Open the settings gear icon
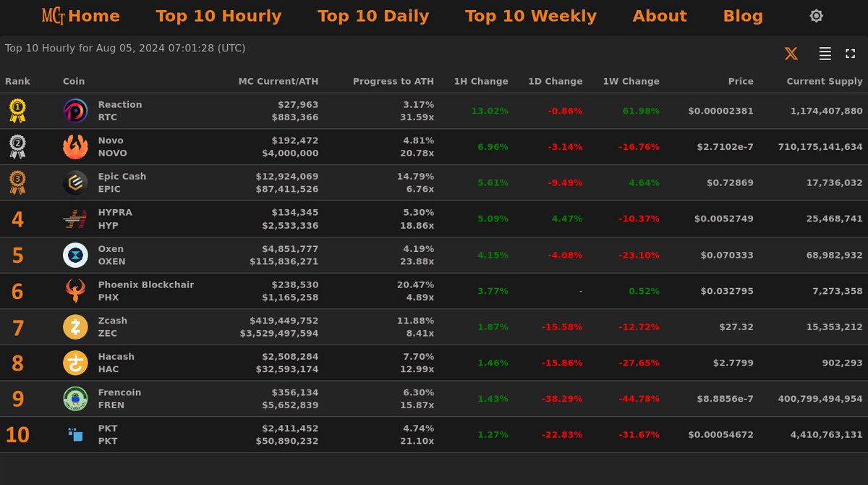 pyautogui.click(x=816, y=16)
